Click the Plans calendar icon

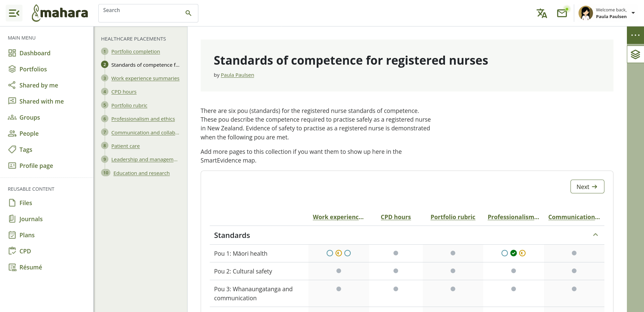point(12,235)
